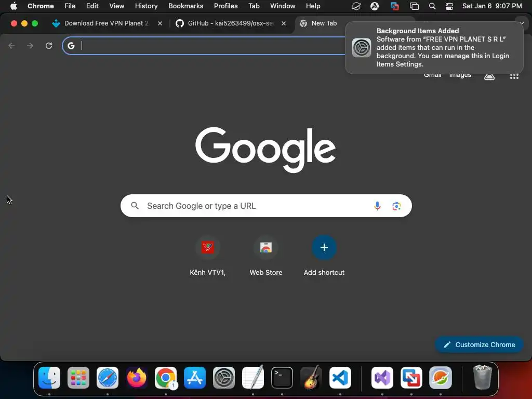The width and height of the screenshot is (532, 399).
Task: Open the View menu
Action: (117, 6)
